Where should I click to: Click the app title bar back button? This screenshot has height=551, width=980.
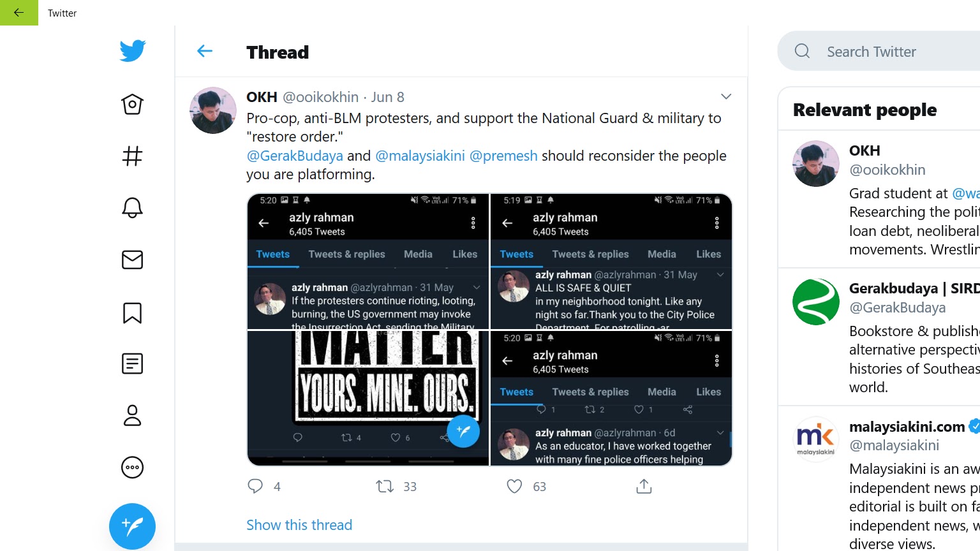point(19,13)
